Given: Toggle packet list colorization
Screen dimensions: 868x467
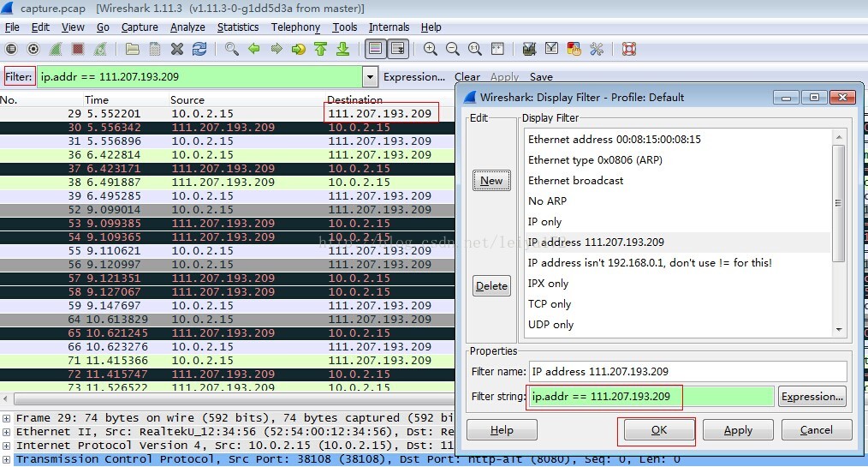Looking at the screenshot, I should (x=375, y=50).
